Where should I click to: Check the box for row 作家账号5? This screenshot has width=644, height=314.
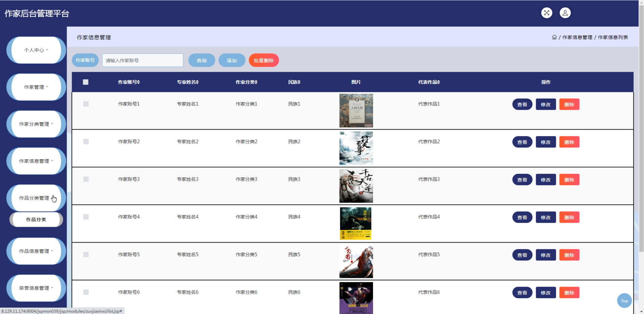pos(86,254)
